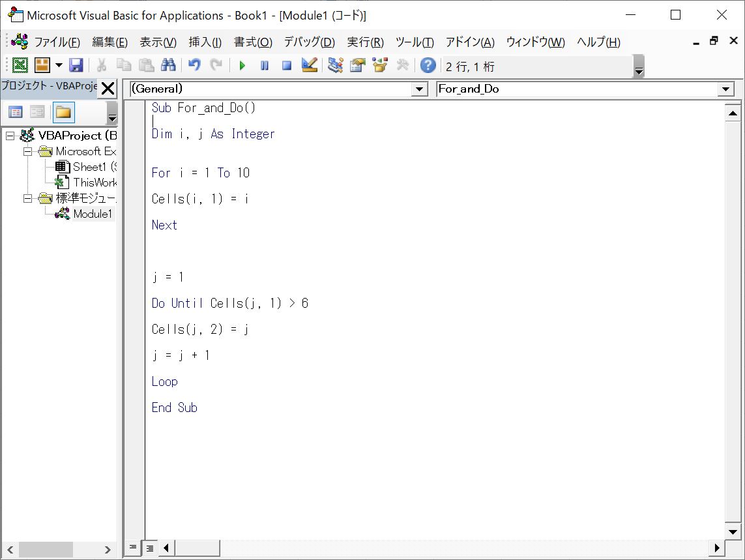The height and width of the screenshot is (560, 745).
Task: Open the 表示(V) menu
Action: pos(158,42)
